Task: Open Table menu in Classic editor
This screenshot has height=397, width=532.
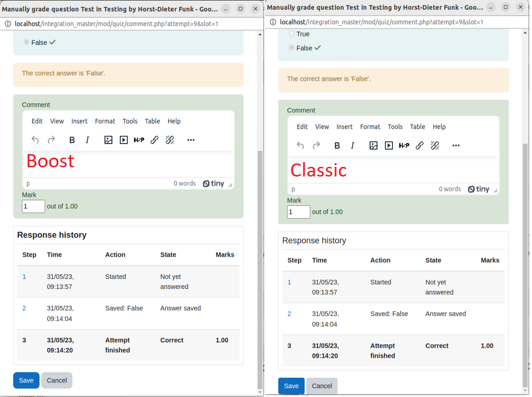Action: 418,127
